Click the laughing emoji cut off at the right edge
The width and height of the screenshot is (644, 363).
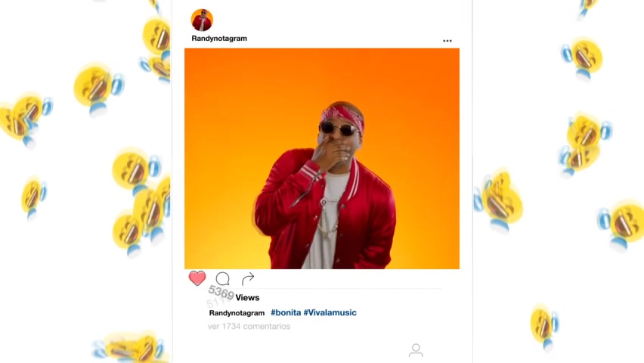coord(624,225)
